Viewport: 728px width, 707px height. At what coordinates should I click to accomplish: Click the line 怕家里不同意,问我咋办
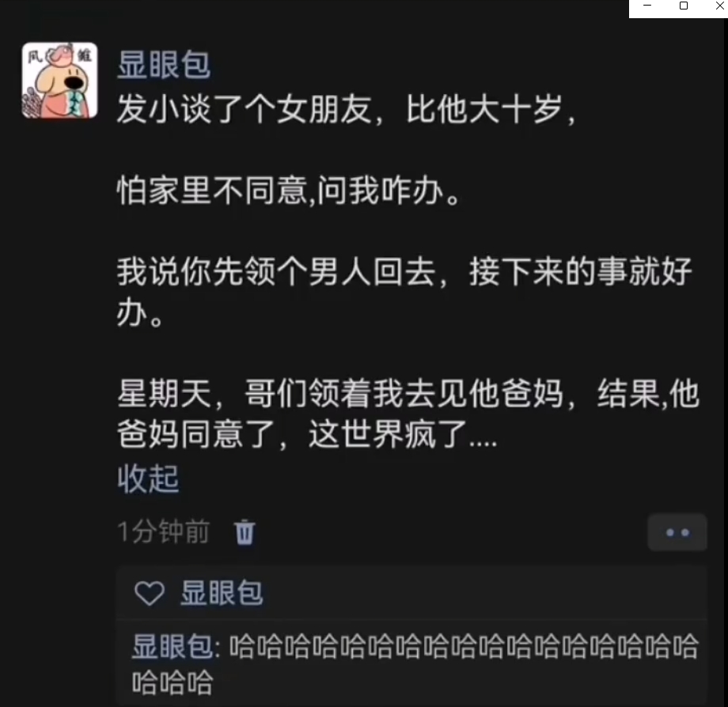point(289,191)
